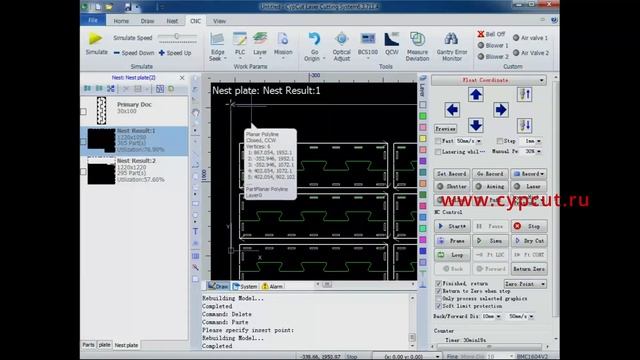Screen dimensions: 640x360
Task: Click the Start button in NC Control
Action: [452, 226]
